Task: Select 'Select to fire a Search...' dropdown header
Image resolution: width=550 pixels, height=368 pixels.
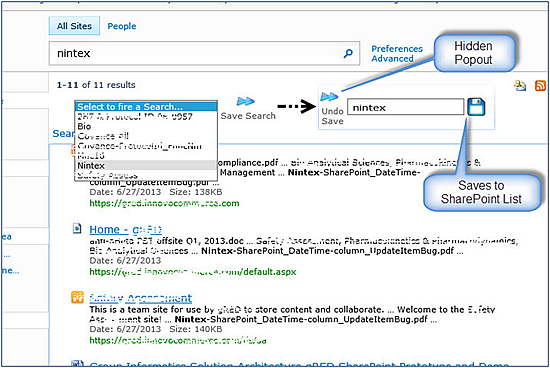Action: tap(146, 107)
